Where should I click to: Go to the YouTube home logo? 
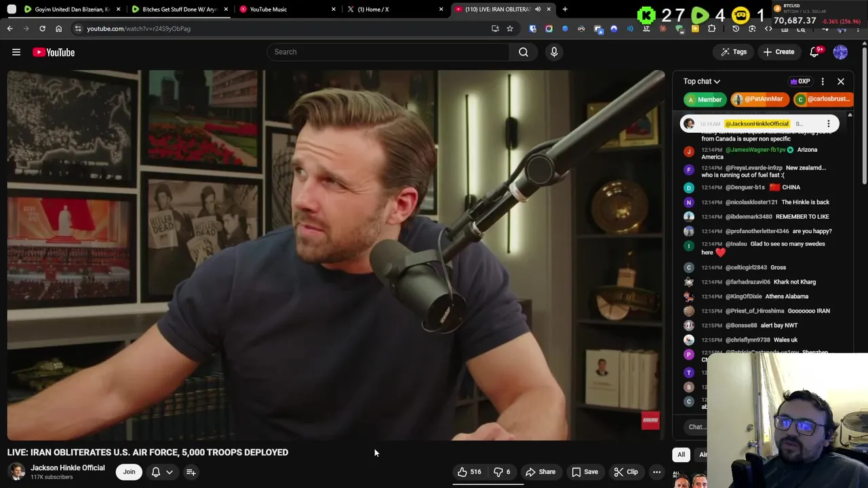point(54,52)
